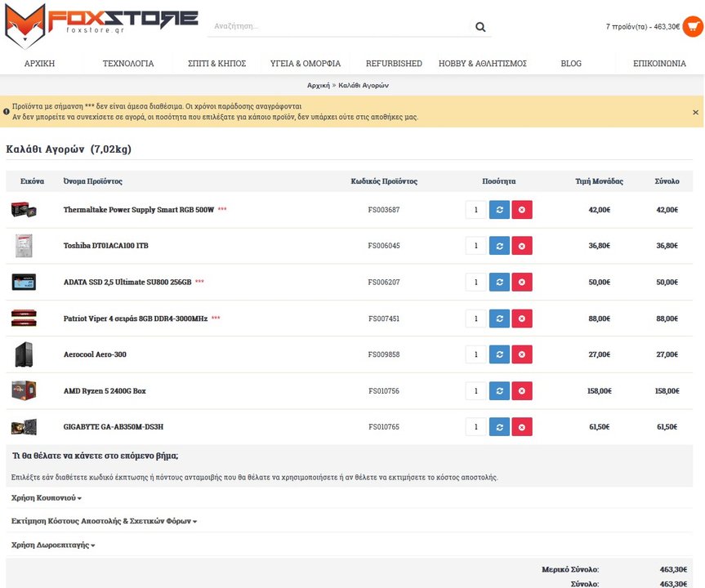Viewport: 705px width, 588px height.
Task: Click quantity field for Toshiba DT01ACA100
Action: (476, 246)
